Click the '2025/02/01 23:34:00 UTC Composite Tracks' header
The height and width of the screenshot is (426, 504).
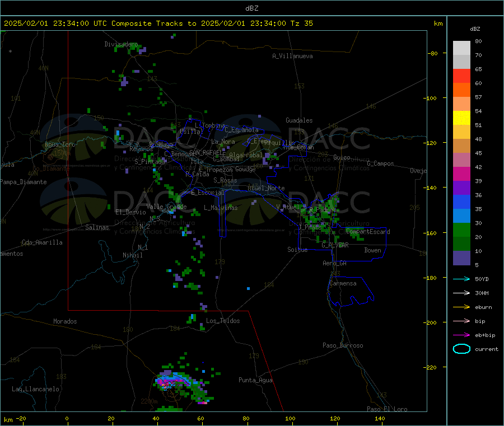click(93, 24)
